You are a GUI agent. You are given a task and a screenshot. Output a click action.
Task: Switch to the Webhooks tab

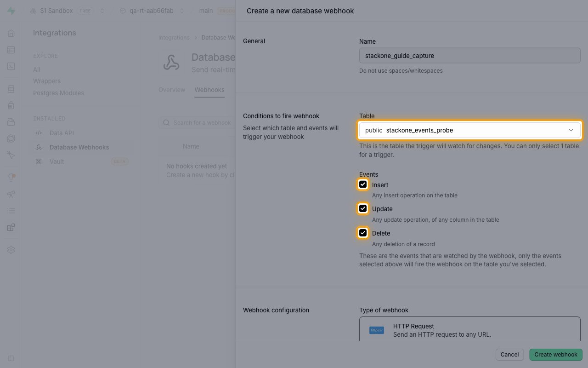coord(209,90)
